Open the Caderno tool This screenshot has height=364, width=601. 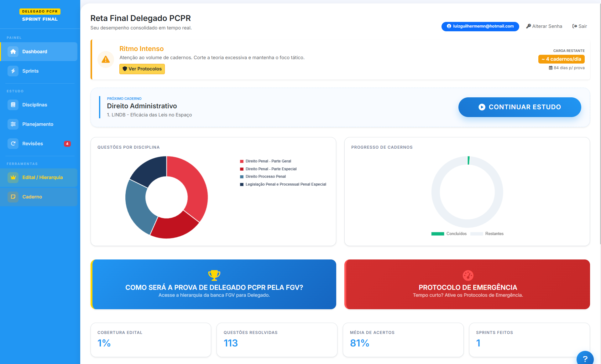[x=39, y=197]
